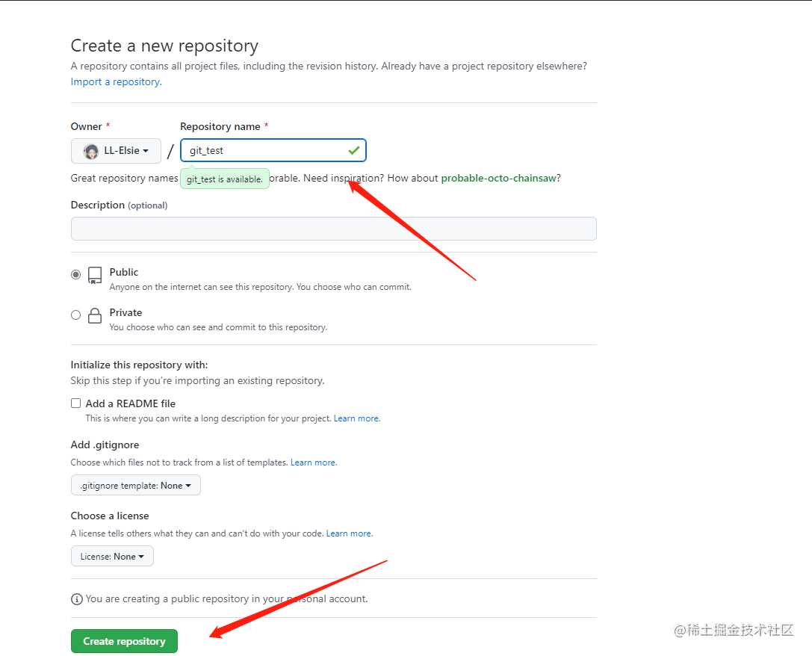
Task: Open the Import a repository link
Action: click(x=115, y=81)
